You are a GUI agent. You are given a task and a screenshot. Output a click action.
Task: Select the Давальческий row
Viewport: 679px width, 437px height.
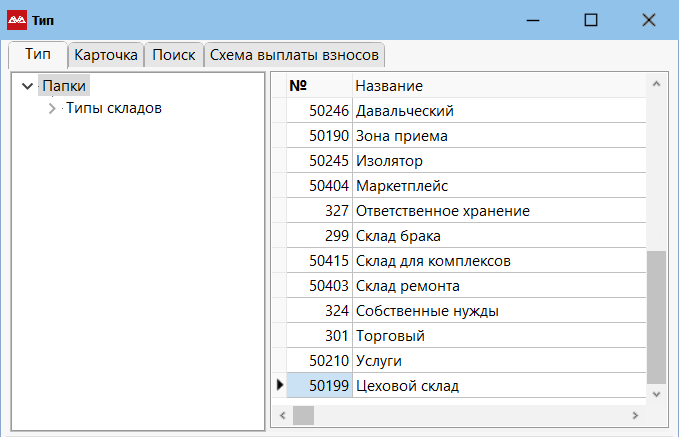(406, 111)
